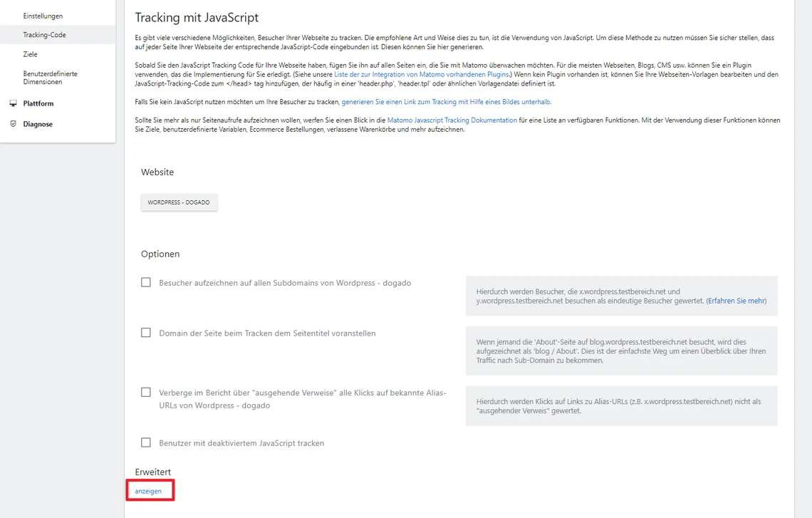This screenshot has width=812, height=518.
Task: Enable tracking on all subdomains checkbox
Action: (146, 282)
